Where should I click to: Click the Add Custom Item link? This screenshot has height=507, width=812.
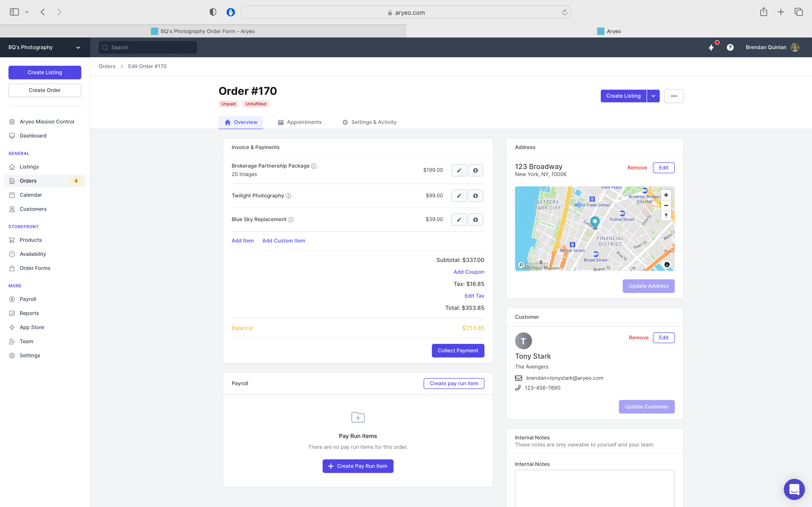pos(284,241)
